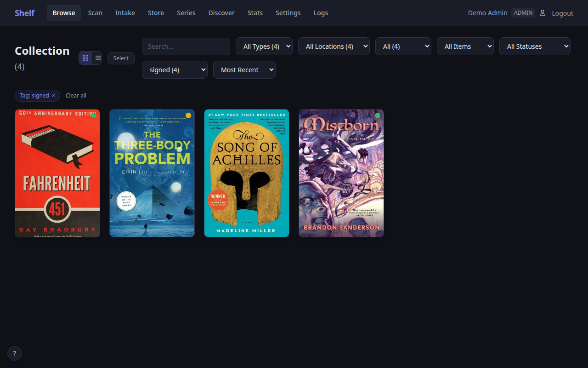588x368 pixels.
Task: Open the signed tag dropdown
Action: point(175,70)
